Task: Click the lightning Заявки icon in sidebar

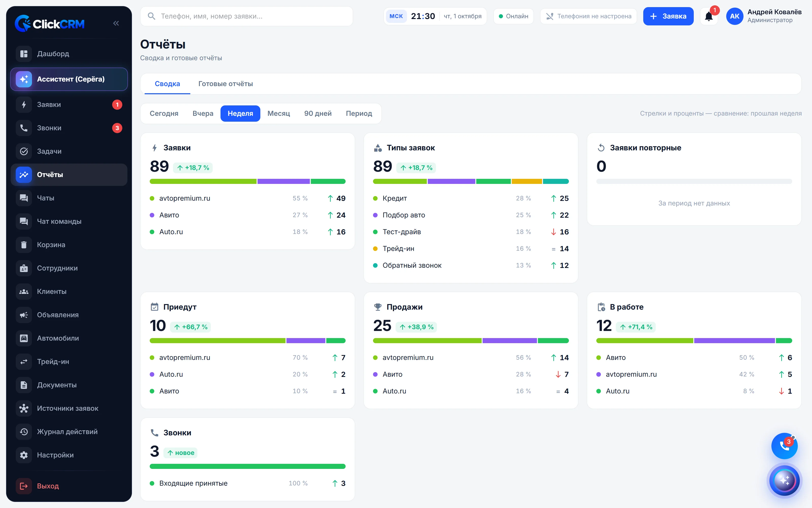Action: click(24, 104)
